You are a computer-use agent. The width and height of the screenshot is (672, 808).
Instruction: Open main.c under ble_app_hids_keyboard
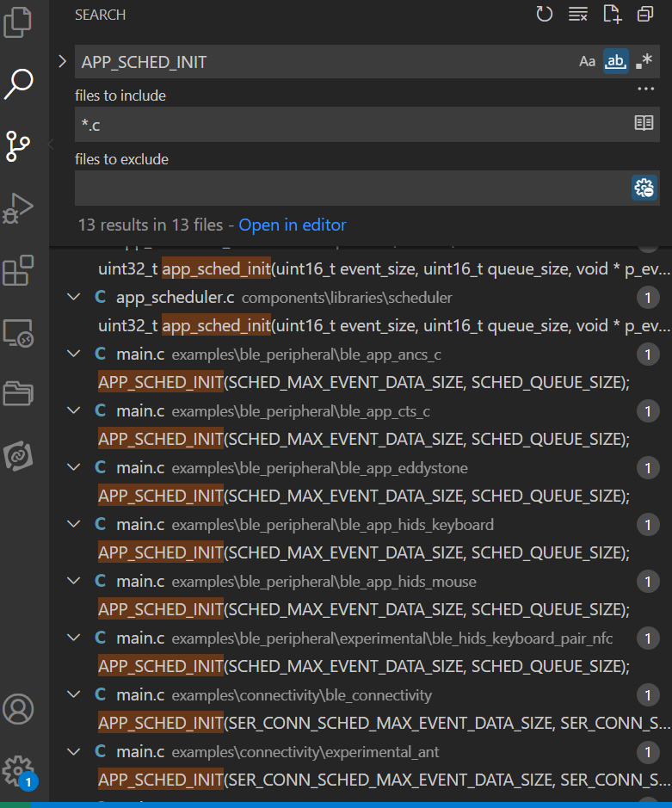pos(140,524)
